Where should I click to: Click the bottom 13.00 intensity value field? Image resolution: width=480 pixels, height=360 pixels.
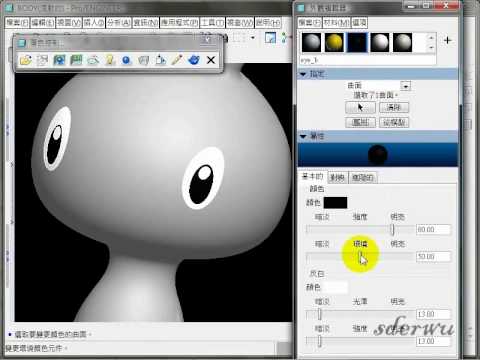click(433, 341)
